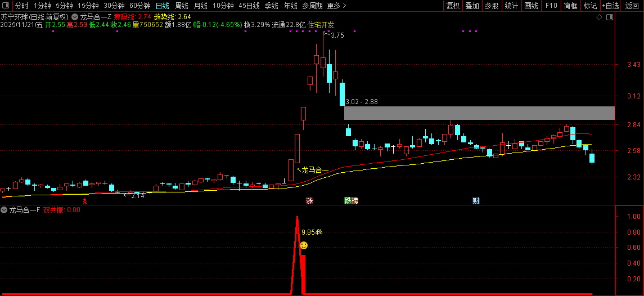
Task: Open the 统计 statistics tool
Action: pyautogui.click(x=511, y=6)
